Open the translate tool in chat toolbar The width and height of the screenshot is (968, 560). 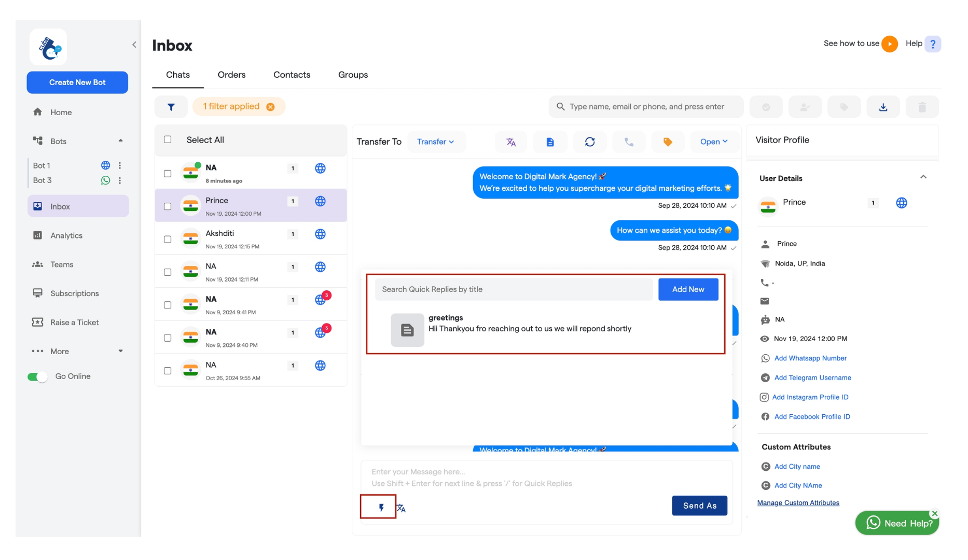[511, 142]
